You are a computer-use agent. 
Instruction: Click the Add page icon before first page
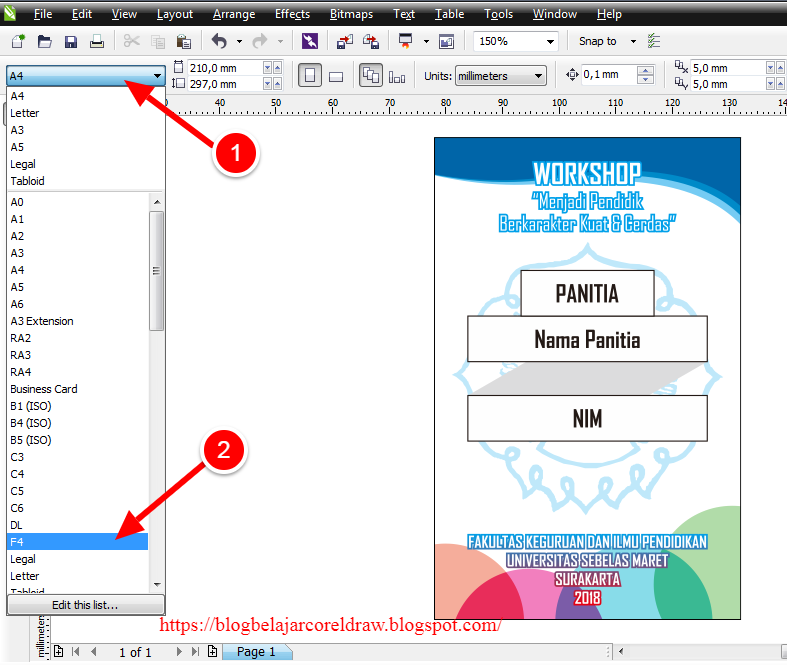pyautogui.click(x=59, y=651)
